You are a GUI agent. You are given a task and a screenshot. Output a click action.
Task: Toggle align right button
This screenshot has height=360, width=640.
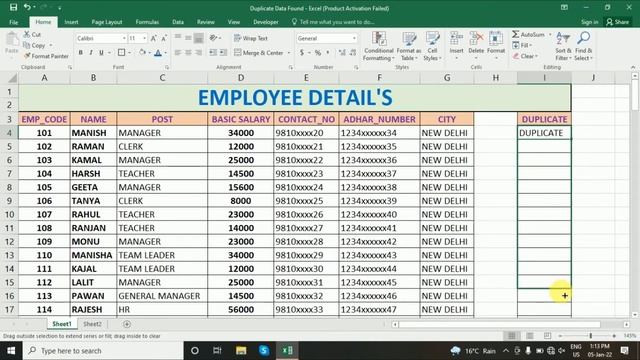pyautogui.click(x=199, y=53)
